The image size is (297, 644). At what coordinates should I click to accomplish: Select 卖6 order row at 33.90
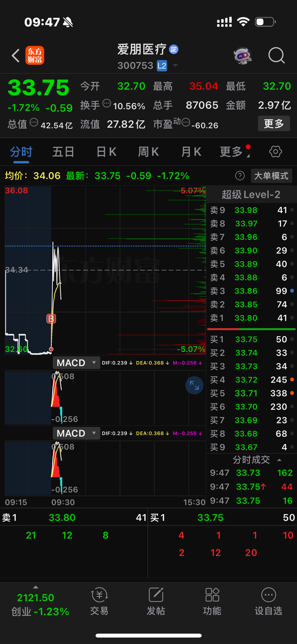tap(251, 251)
